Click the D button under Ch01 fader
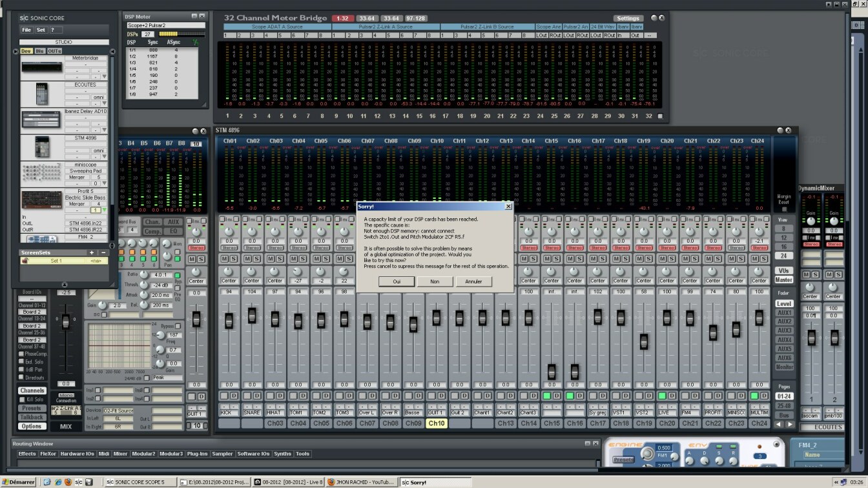This screenshot has width=868, height=488. click(x=233, y=395)
